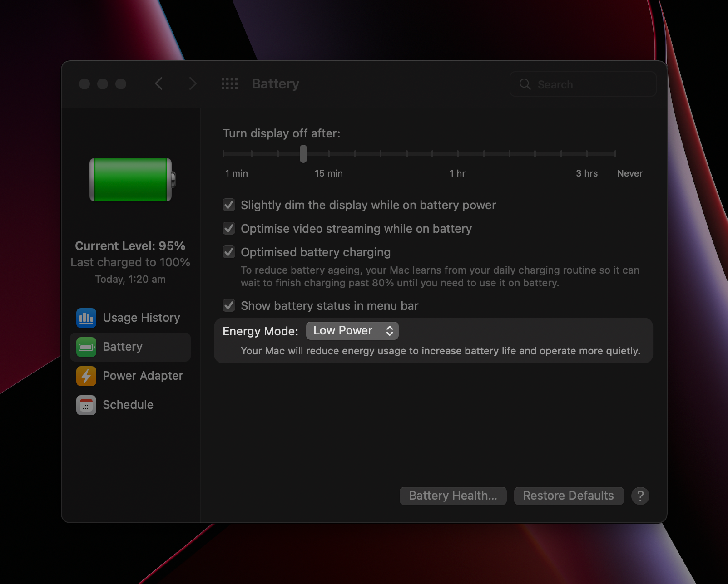Screen dimensions: 728x584
Task: Set display off slider to Never
Action: (615, 154)
